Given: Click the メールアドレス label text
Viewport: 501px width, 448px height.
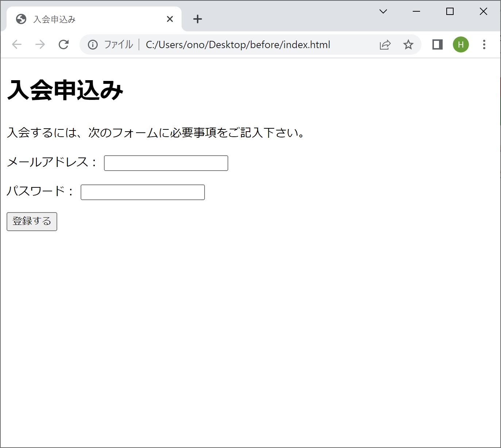Looking at the screenshot, I should [x=52, y=162].
